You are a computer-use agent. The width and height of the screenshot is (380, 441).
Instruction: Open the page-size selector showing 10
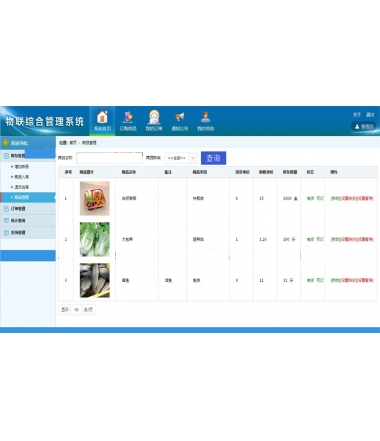pos(76,310)
